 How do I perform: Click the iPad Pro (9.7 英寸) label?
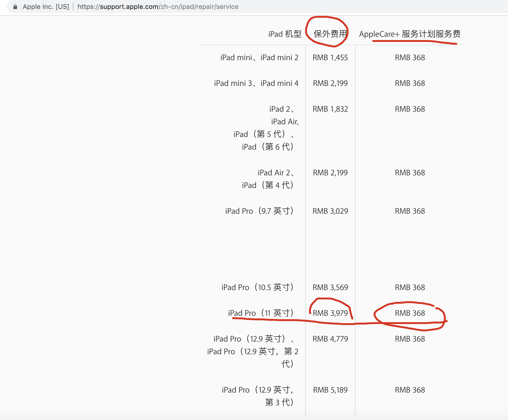[x=259, y=211]
